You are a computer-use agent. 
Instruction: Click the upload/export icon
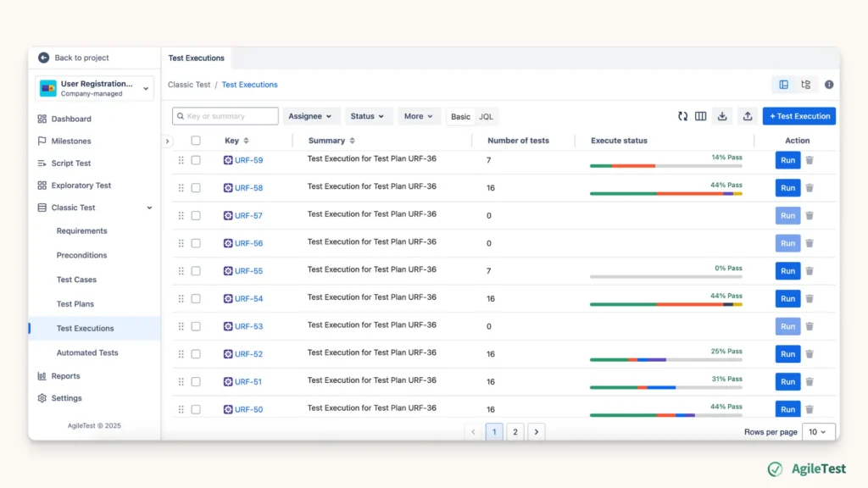(747, 116)
